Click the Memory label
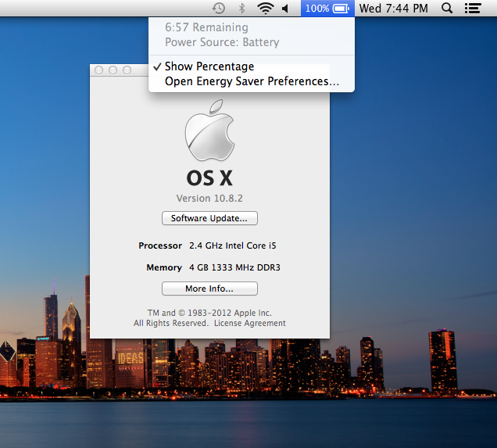 tap(164, 267)
